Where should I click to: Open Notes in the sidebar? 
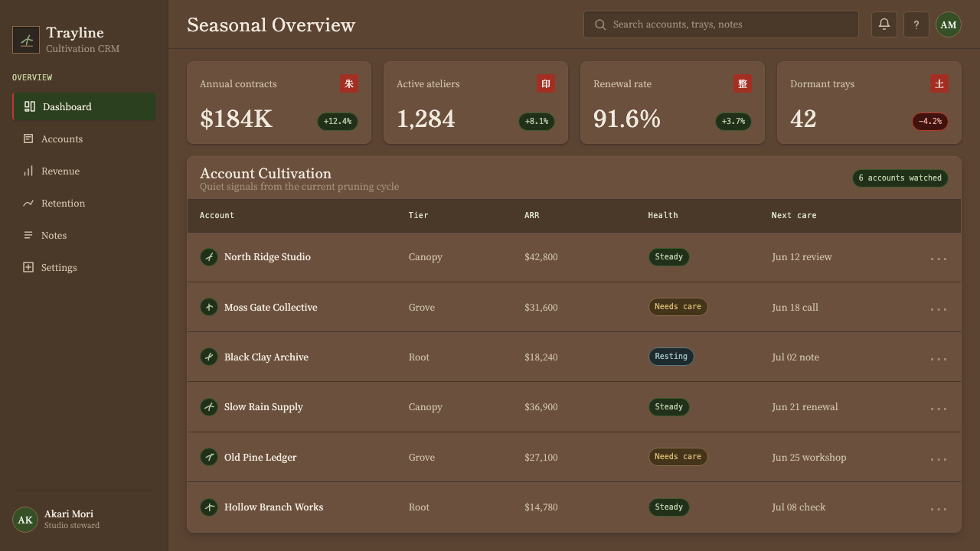84,235
